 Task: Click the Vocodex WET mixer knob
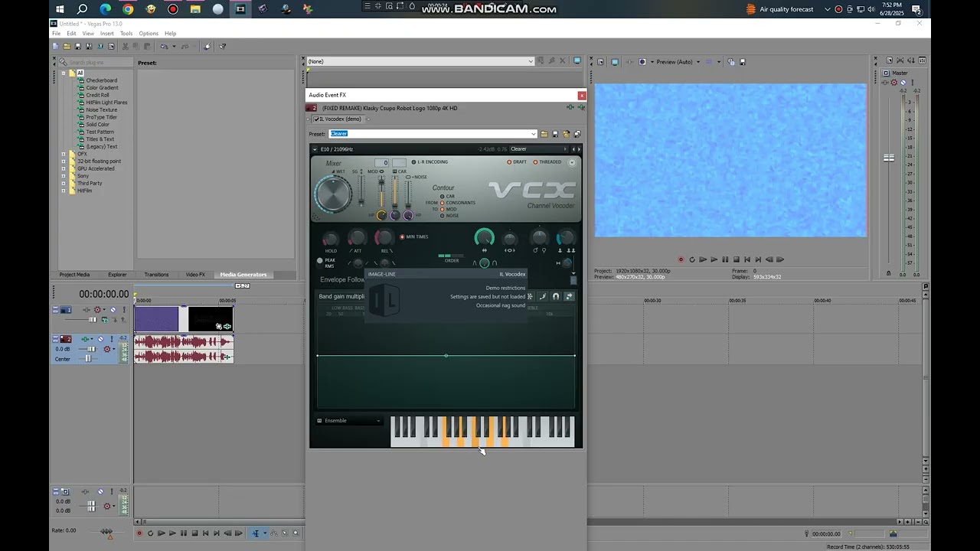(x=332, y=194)
